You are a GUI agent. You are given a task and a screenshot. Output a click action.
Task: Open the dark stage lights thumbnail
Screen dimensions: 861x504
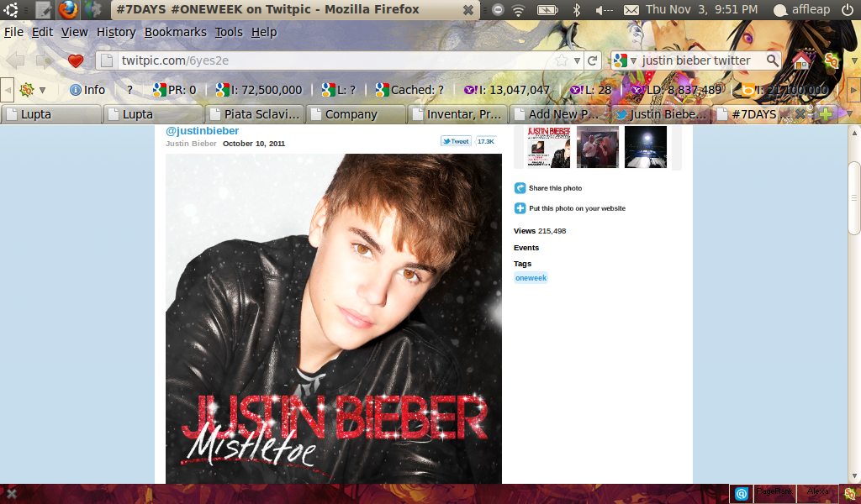[x=646, y=147]
